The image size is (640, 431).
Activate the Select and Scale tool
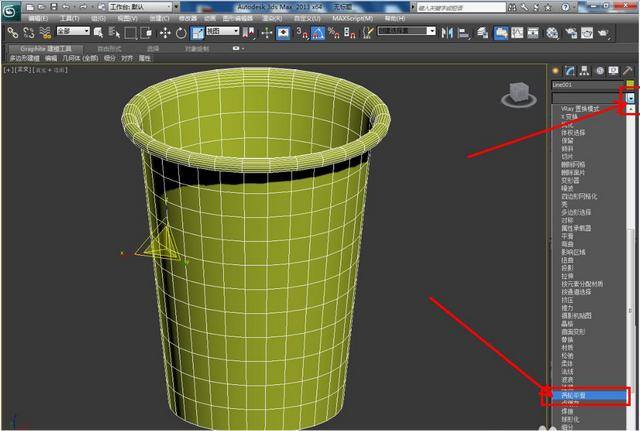tap(197, 33)
